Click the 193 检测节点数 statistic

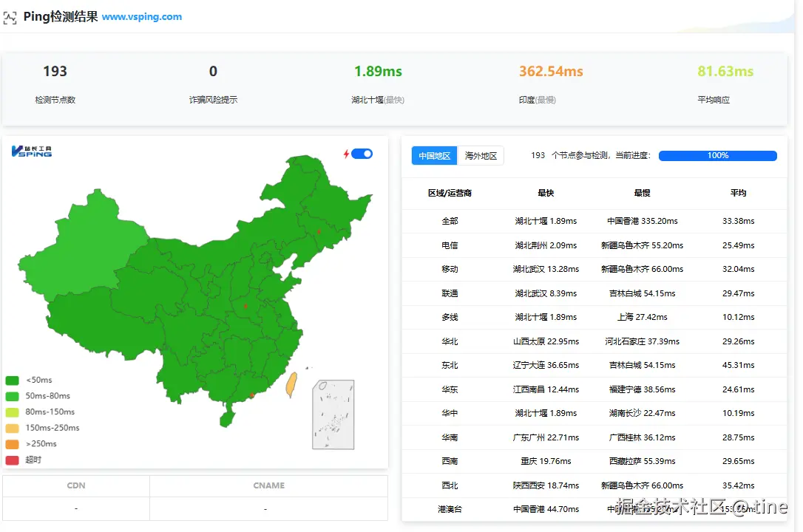(55, 71)
